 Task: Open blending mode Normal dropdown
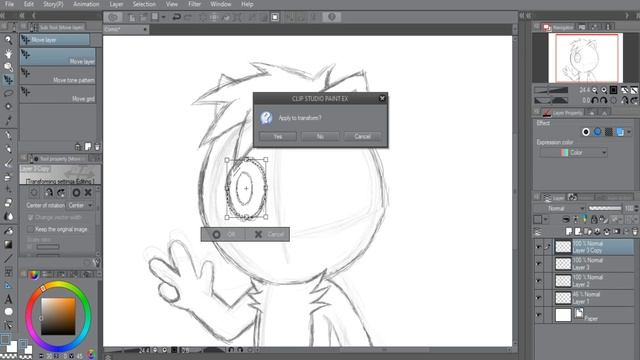click(x=565, y=208)
